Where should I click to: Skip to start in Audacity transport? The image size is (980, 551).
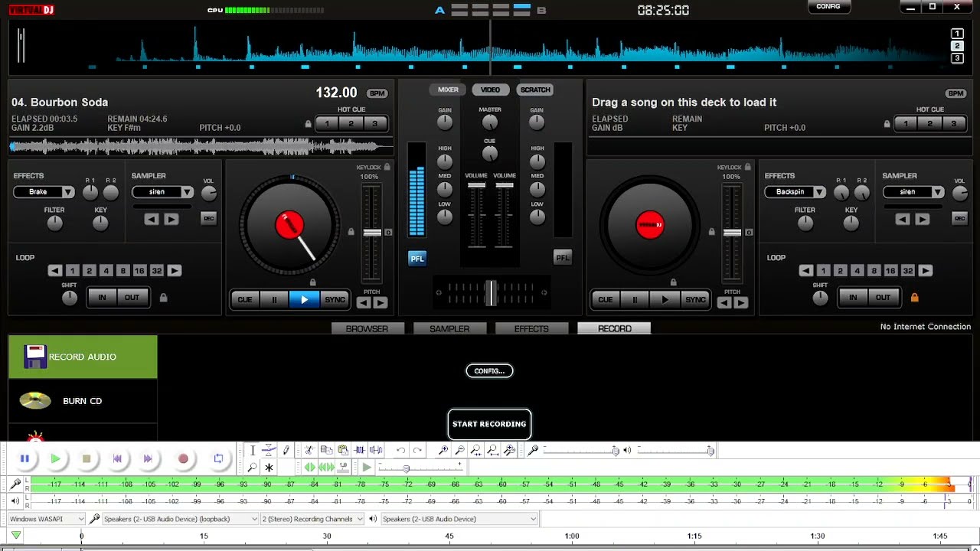(x=117, y=458)
